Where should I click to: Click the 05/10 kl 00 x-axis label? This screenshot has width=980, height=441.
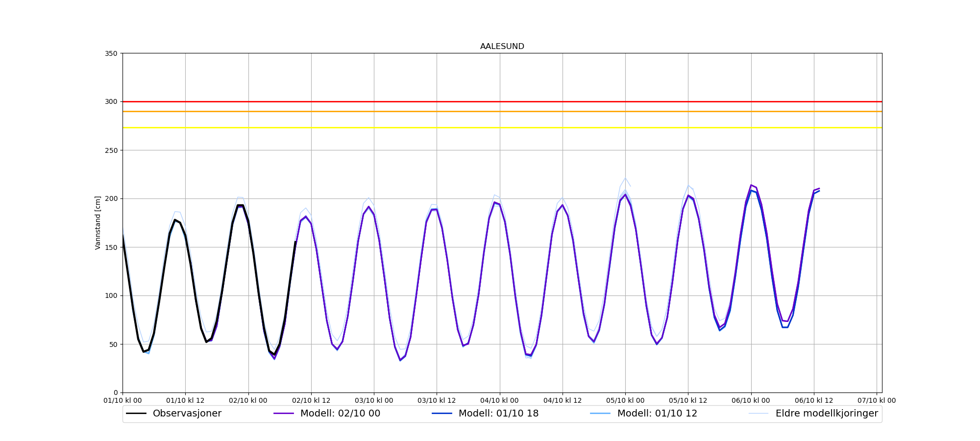point(625,401)
